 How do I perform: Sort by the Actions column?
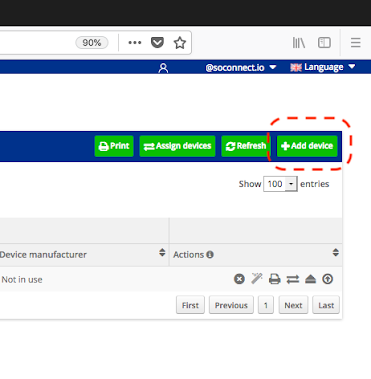pyautogui.click(x=336, y=253)
